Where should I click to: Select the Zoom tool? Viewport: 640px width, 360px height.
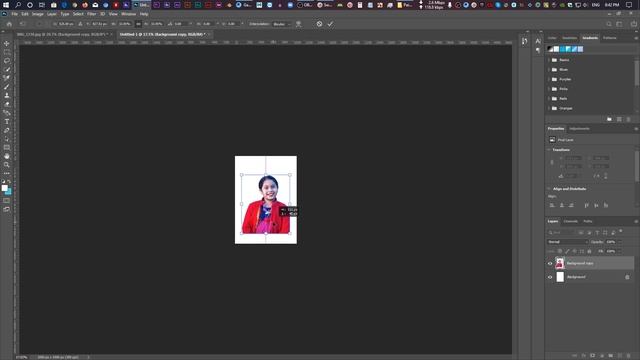point(7,165)
